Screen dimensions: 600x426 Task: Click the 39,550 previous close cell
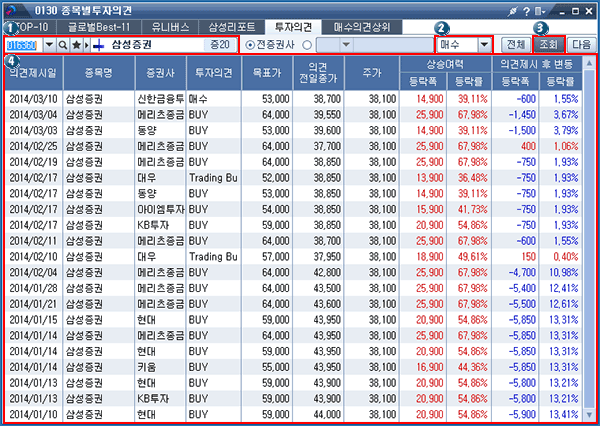point(318,115)
